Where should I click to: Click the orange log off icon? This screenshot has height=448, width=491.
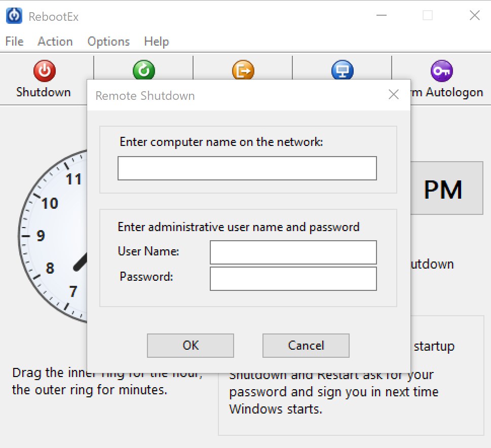coord(243,69)
